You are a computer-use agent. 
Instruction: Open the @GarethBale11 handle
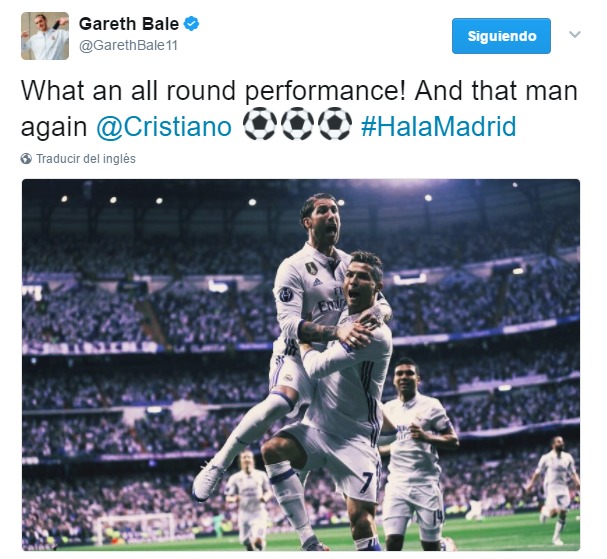tap(128, 45)
